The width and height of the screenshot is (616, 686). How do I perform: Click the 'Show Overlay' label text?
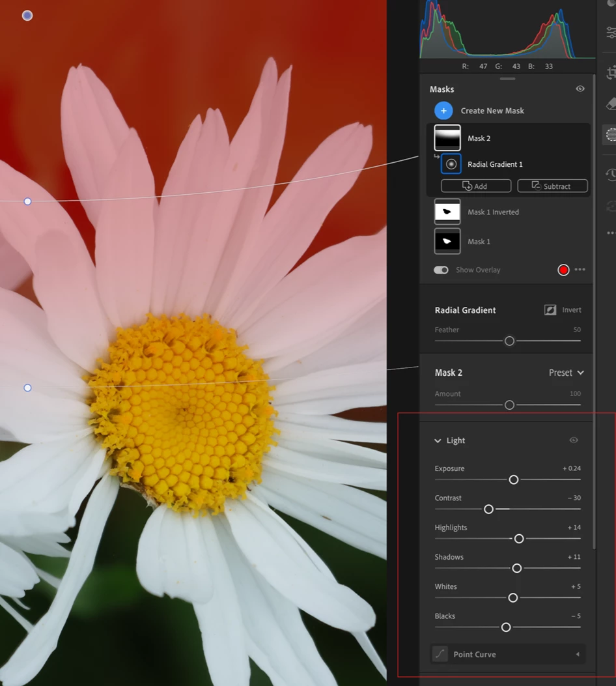[x=478, y=270]
